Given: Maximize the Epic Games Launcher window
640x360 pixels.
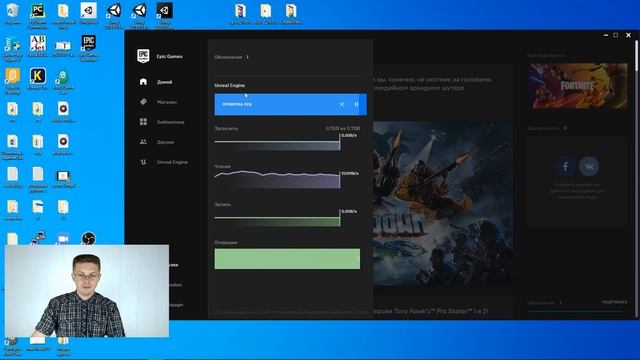Looking at the screenshot, I should coord(616,35).
